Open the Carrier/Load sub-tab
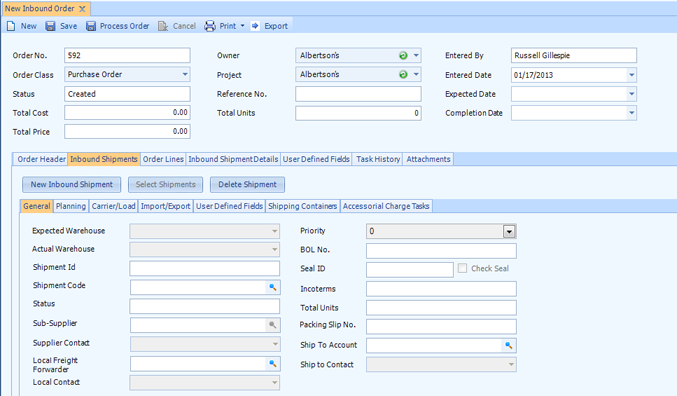 114,206
